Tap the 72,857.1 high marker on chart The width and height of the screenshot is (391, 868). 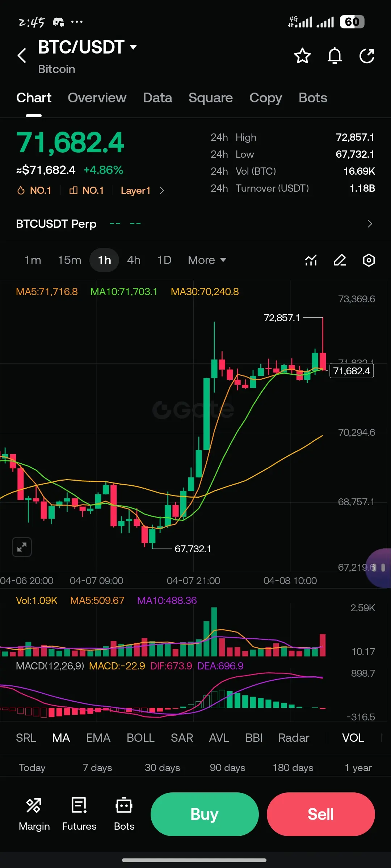282,318
